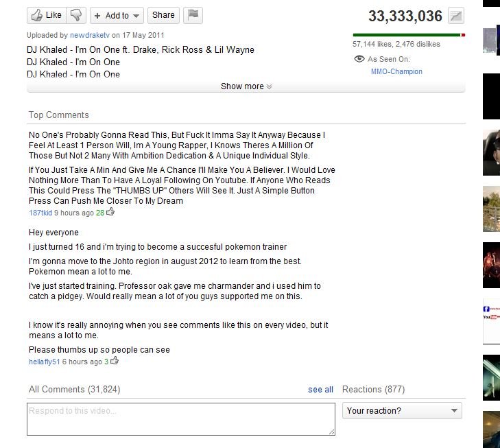Click the 33,333,036 view count
The width and height of the screenshot is (500, 448).
pyautogui.click(x=405, y=16)
